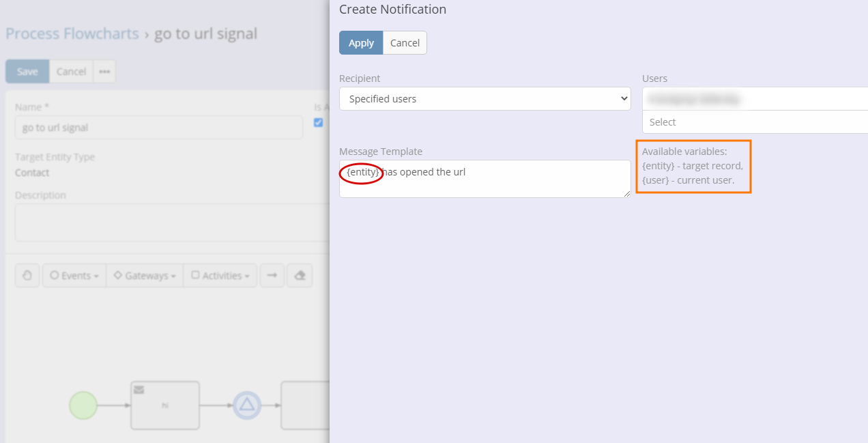The width and height of the screenshot is (868, 443).
Task: Click the blue signal event node
Action: (247, 405)
